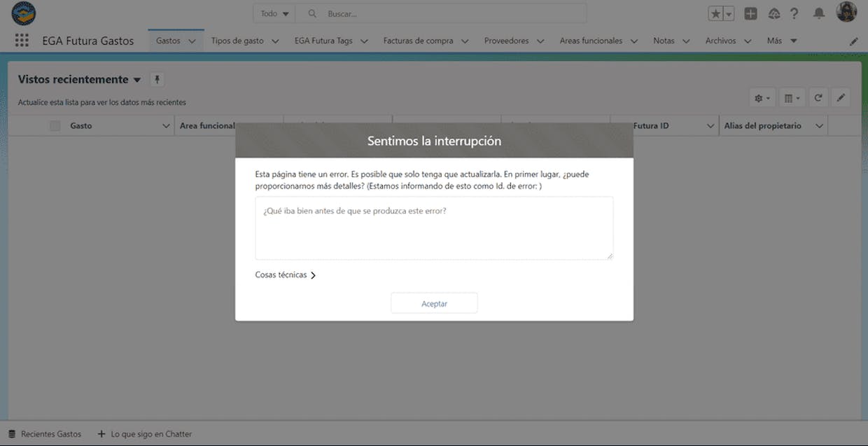Screen dimensions: 868x446
Task: Click the organization logo at top left
Action: pos(24,13)
